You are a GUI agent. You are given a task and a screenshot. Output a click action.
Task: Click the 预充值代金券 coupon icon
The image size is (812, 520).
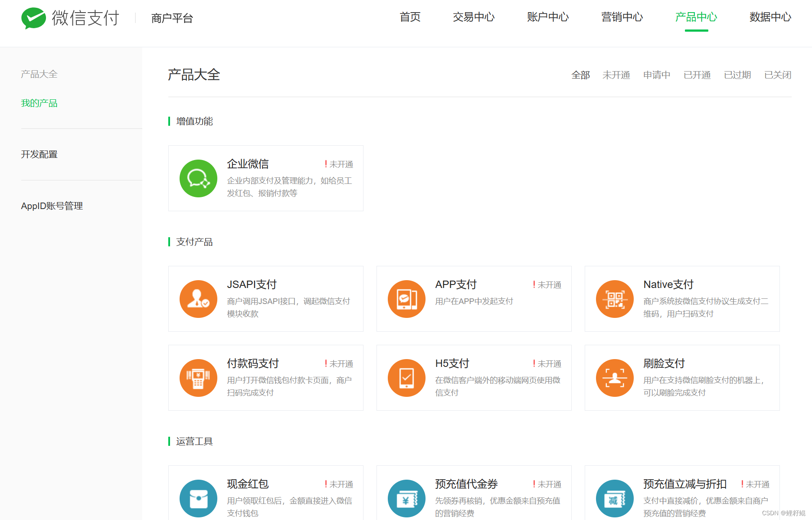406,498
